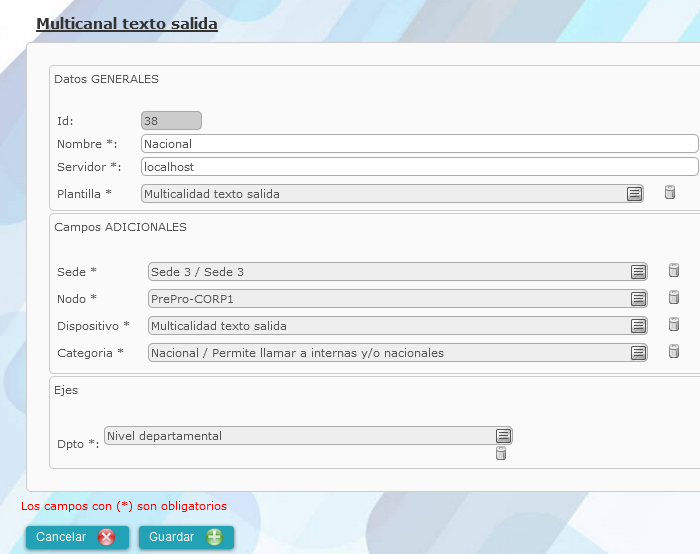The image size is (700, 554).
Task: Click the Multicanal texto salida heading
Action: click(127, 24)
